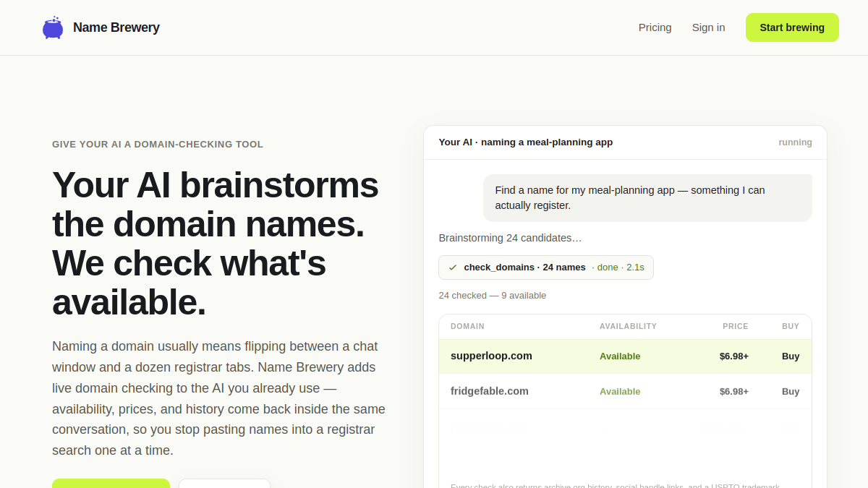Click the 'Your AI · naming a meal-planning app' title
Viewport: 868px width, 488px height.
pos(526,142)
